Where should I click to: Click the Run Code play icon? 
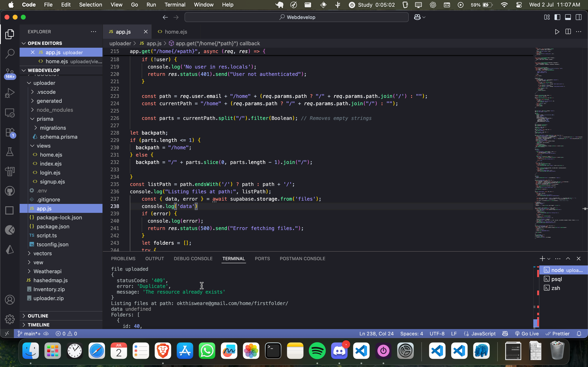coord(557,32)
